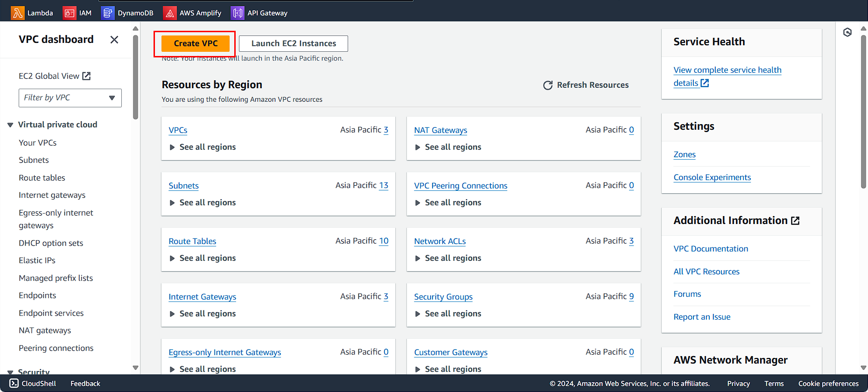Open Peering connections in the sidebar
The width and height of the screenshot is (868, 392).
(x=56, y=348)
